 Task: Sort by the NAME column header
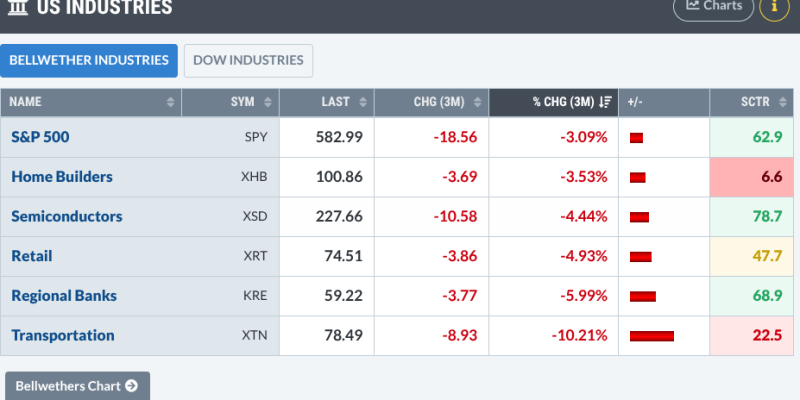point(91,102)
